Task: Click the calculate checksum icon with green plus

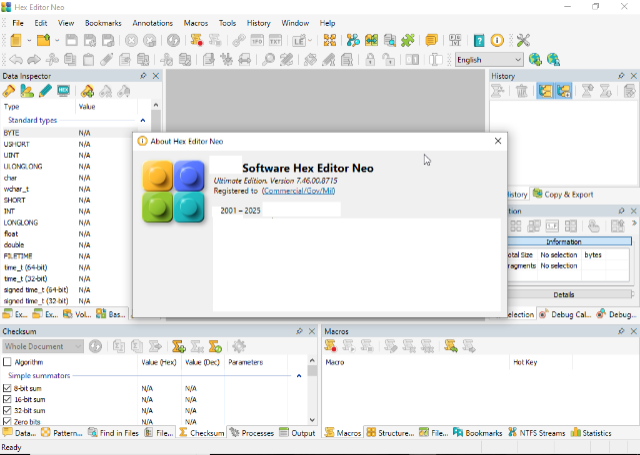Action: tap(178, 346)
